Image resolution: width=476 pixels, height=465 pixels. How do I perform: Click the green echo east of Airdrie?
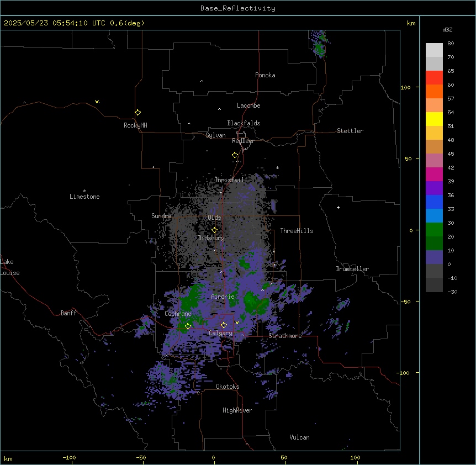click(x=256, y=302)
